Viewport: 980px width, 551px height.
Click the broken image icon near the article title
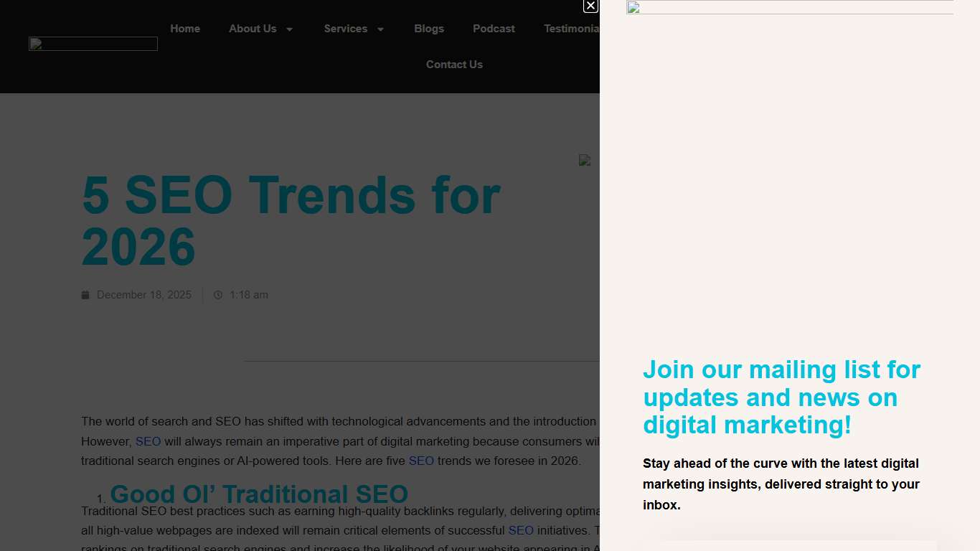pyautogui.click(x=585, y=160)
